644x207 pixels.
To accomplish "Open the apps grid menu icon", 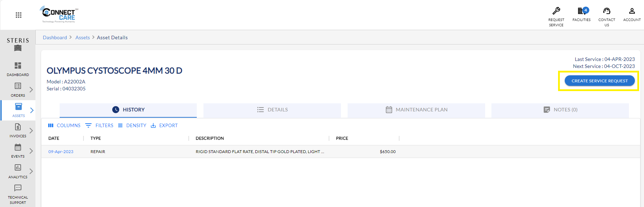I will (19, 15).
